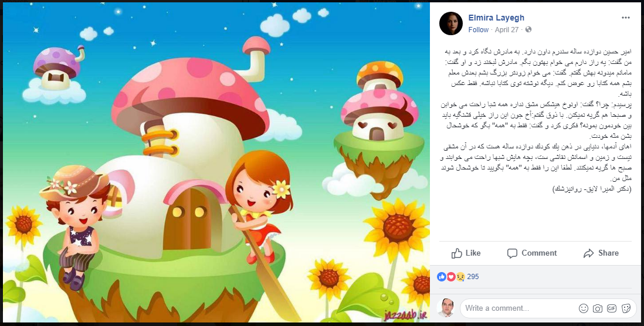Like the post with thumbs-up button
Viewport: 644px width, 326px height.
466,253
